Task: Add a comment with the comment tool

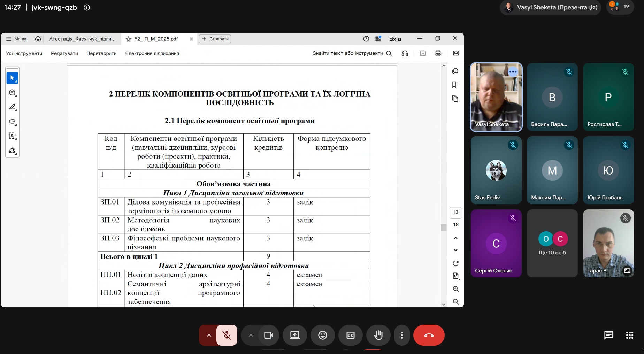Action: click(x=12, y=93)
